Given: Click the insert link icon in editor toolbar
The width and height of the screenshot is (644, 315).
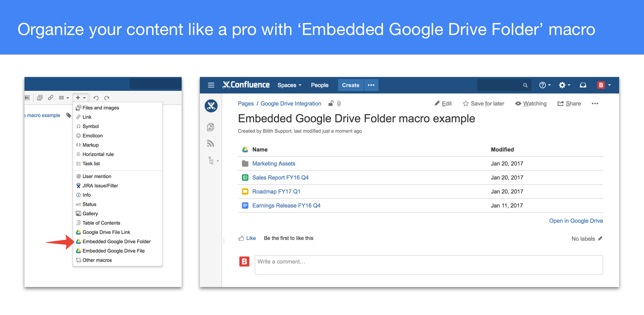Looking at the screenshot, I should coord(51,98).
